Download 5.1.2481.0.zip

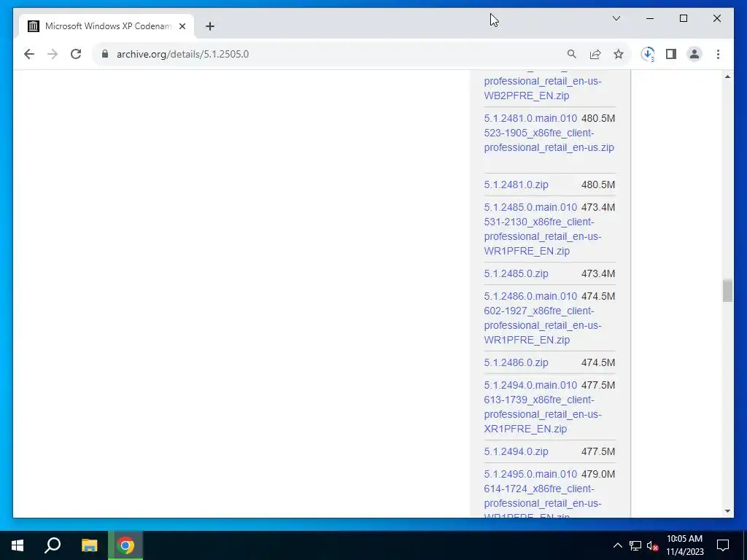tap(516, 184)
